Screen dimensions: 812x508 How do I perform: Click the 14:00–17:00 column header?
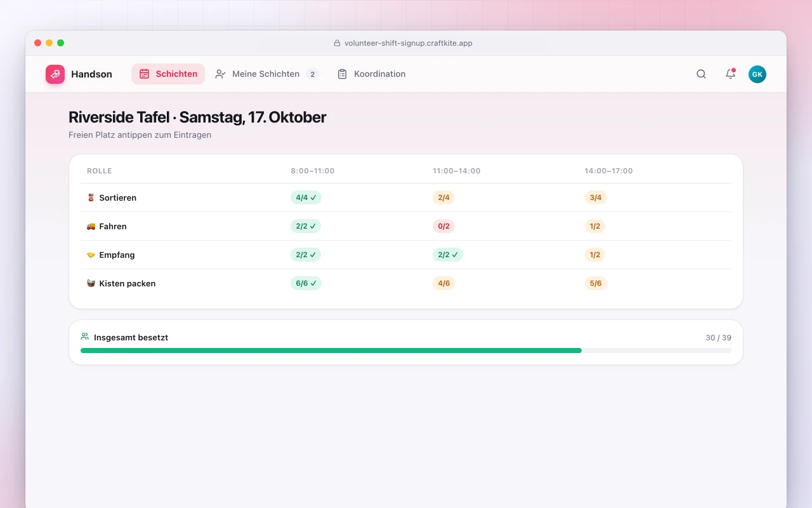tap(609, 171)
